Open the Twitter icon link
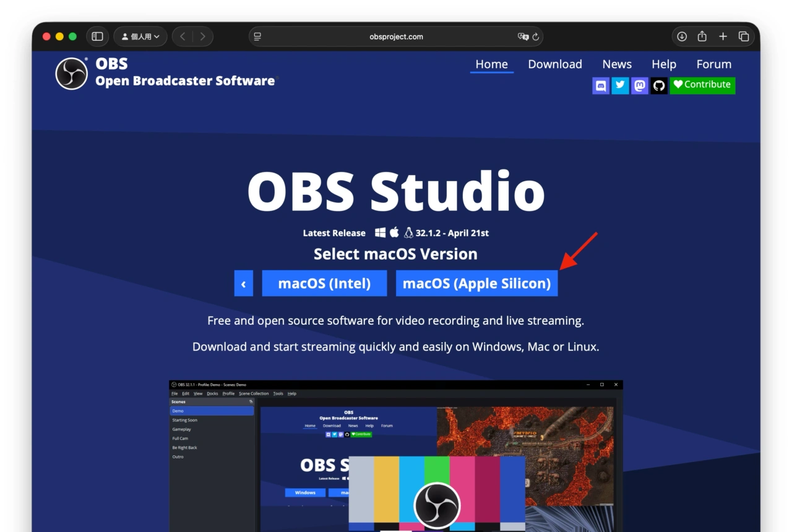 point(620,85)
